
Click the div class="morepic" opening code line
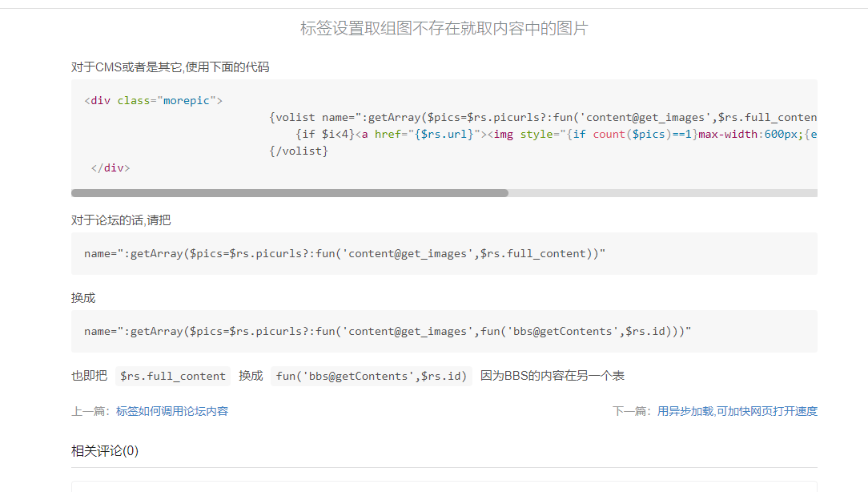[x=153, y=101]
